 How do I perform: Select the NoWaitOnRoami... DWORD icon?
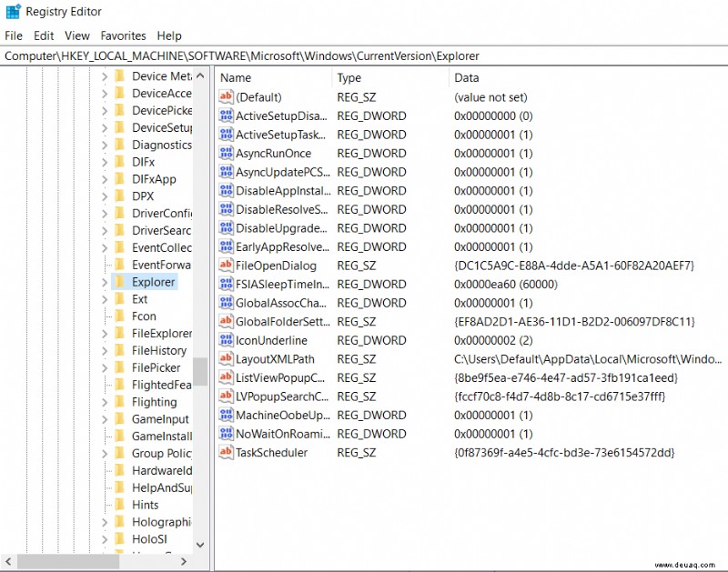point(226,433)
